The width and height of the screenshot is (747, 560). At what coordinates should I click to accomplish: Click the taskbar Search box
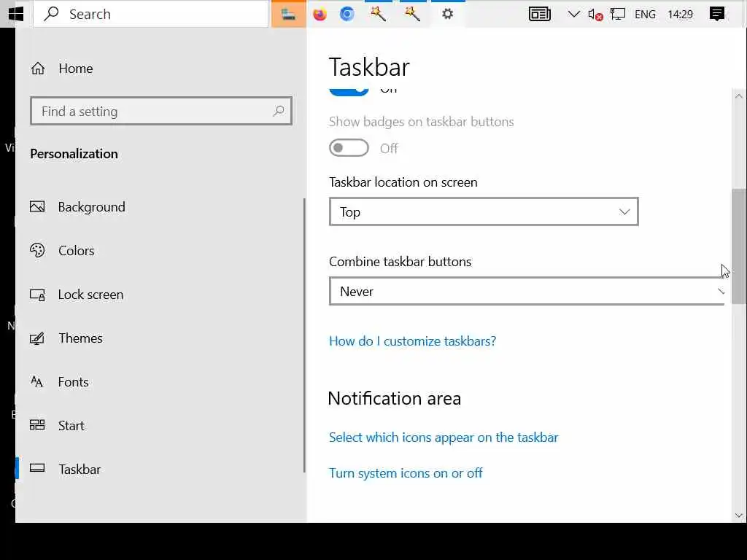point(150,14)
